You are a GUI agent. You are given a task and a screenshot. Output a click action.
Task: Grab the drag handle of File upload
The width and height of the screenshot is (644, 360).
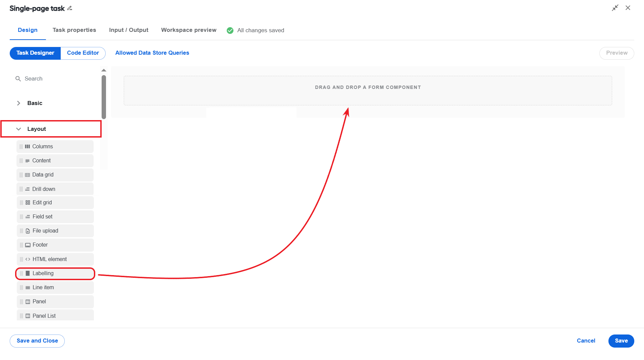(x=21, y=231)
